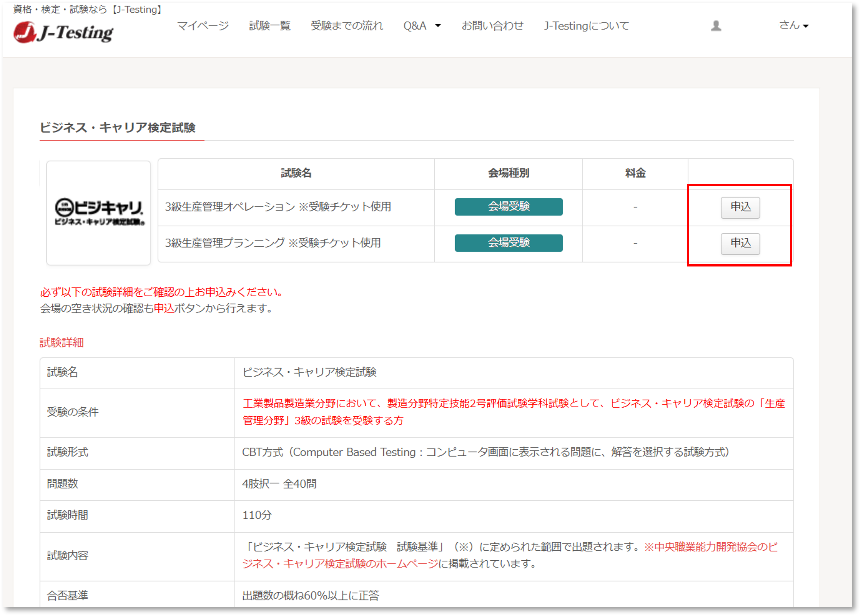Screen dimensions: 861x616
Task: Click the 試験内容 row label
Action: (x=67, y=556)
